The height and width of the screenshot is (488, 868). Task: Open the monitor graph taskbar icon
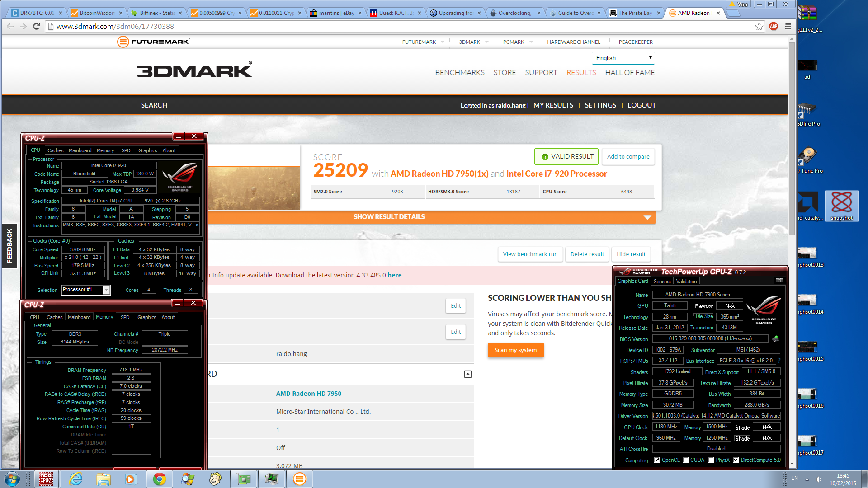tap(272, 479)
